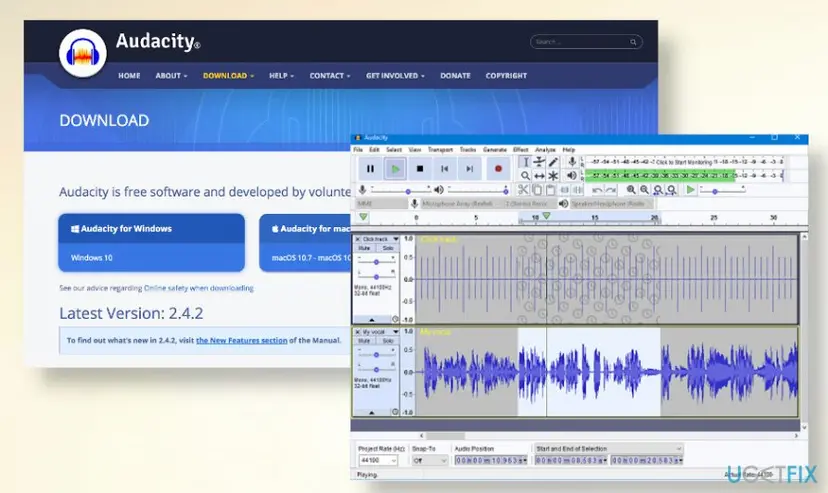Image resolution: width=828 pixels, height=493 pixels.
Task: Click DONATE in the website navigation
Action: click(455, 76)
